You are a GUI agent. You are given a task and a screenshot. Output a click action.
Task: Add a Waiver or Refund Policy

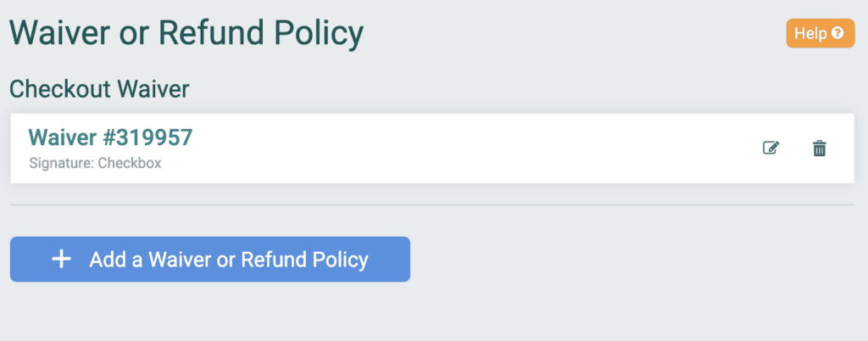tap(210, 259)
